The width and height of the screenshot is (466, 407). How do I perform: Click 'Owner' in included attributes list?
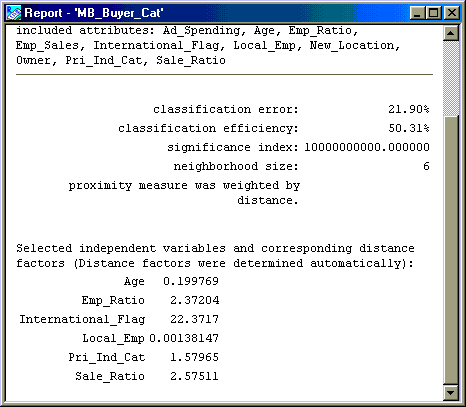click(x=33, y=60)
